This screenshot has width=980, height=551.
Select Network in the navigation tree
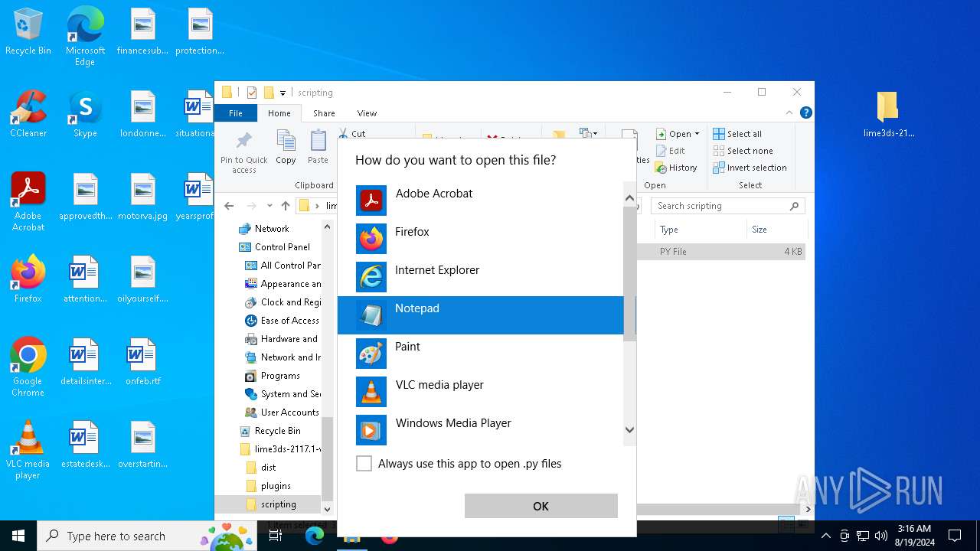(272, 229)
